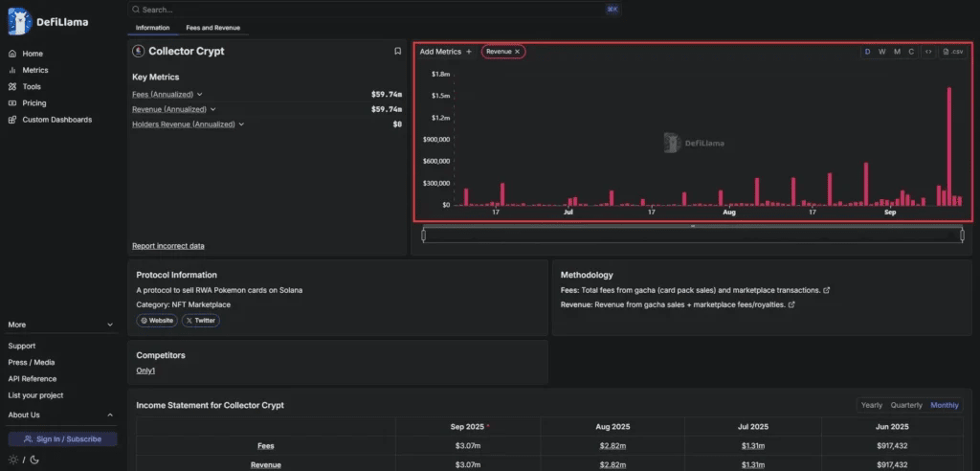Select weekly W chart interval
The width and height of the screenshot is (980, 471).
(881, 52)
